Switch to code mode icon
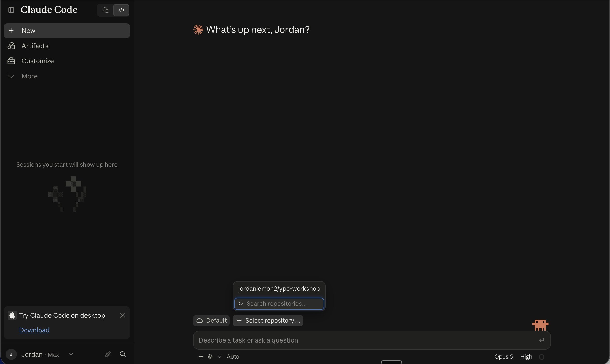 coord(121,10)
